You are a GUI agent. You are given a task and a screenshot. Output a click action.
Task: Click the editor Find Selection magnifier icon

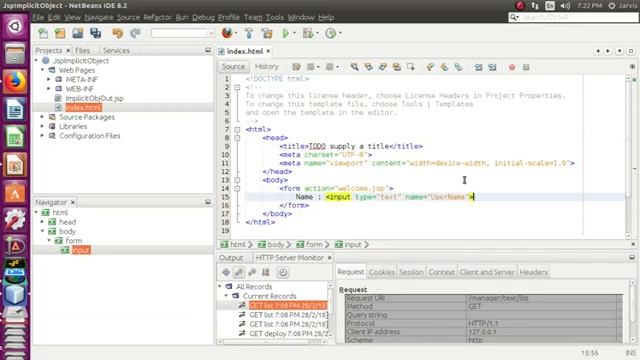pos(354,67)
